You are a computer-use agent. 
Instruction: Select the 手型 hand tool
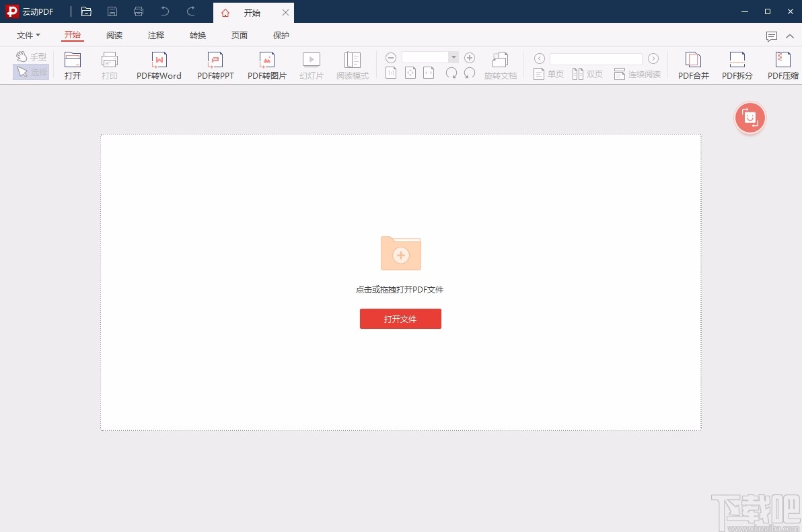31,56
